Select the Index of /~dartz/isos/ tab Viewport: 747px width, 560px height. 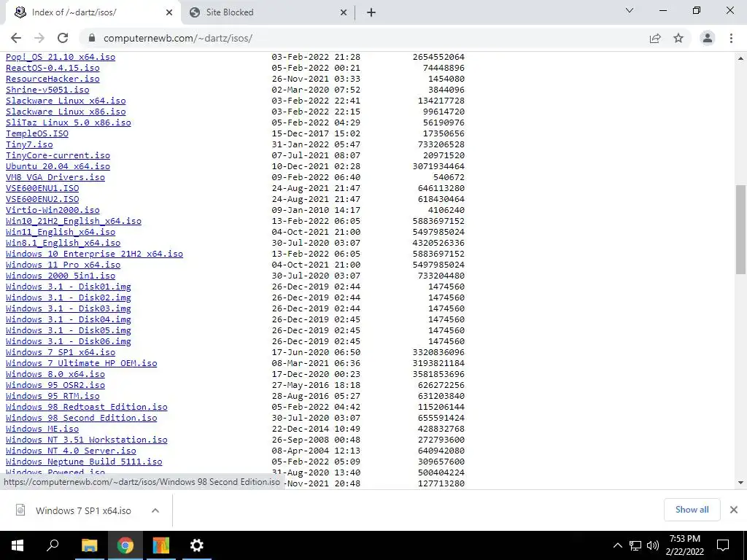point(93,12)
